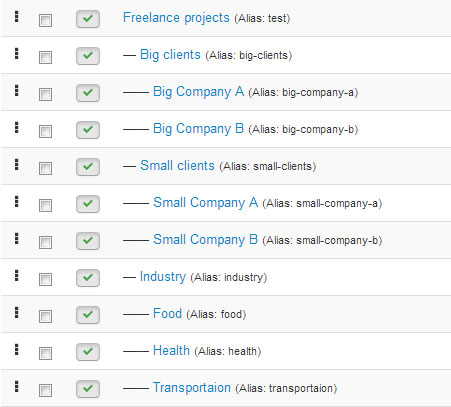Click the reorder handle beside Transportaion

pyautogui.click(x=17, y=387)
